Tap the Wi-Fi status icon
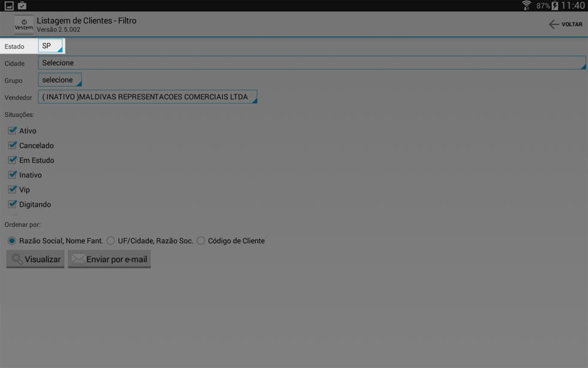This screenshot has height=368, width=588. click(527, 5)
